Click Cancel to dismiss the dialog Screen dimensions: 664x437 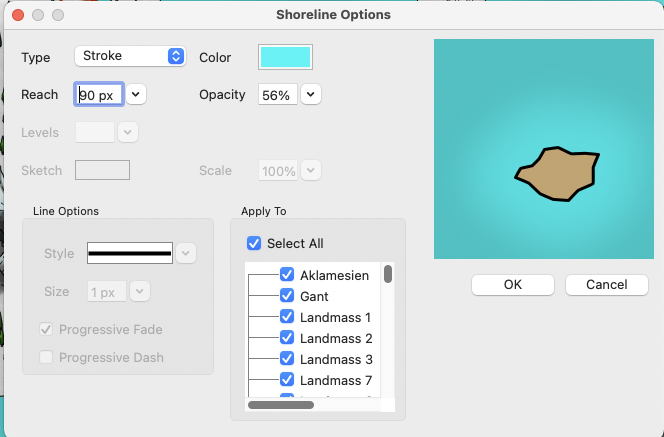pos(607,285)
